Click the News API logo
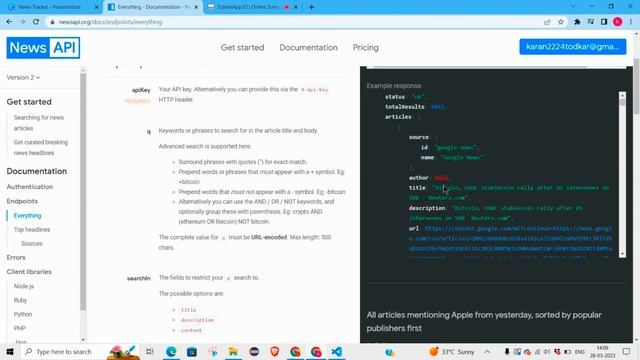Screen dimensions: 640x360 point(43,48)
